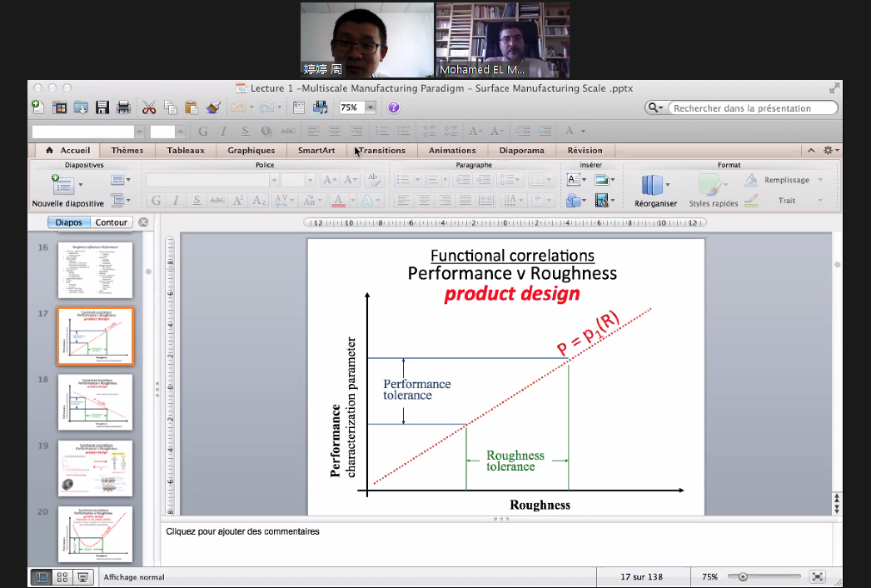Screen dimensions: 871x588
Task: Open the Transitions tab
Action: click(381, 151)
